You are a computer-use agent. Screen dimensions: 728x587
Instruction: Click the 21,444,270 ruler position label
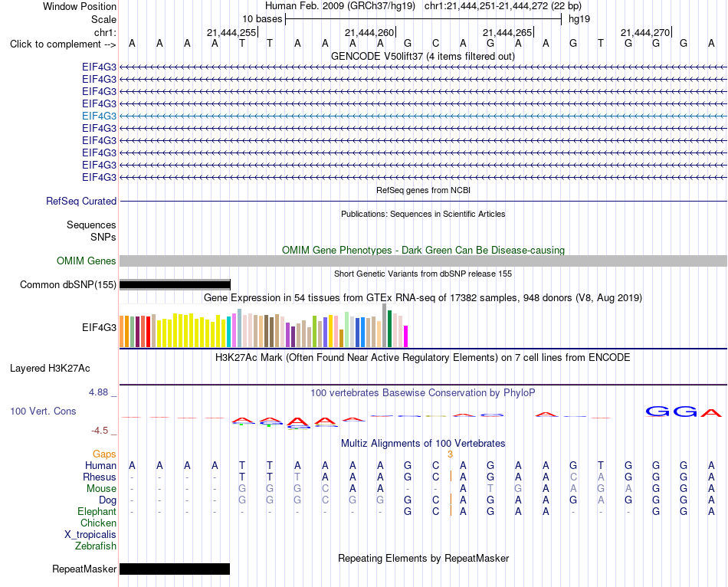[645, 32]
